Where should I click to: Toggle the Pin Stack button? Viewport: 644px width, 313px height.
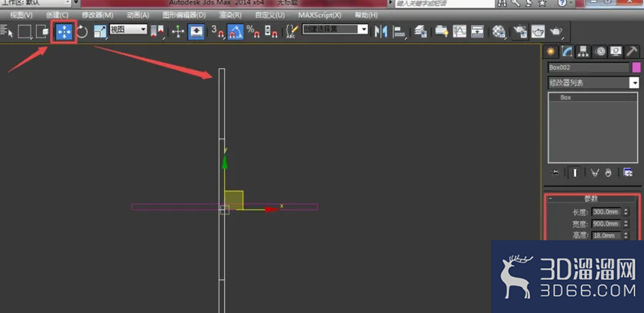(555, 173)
